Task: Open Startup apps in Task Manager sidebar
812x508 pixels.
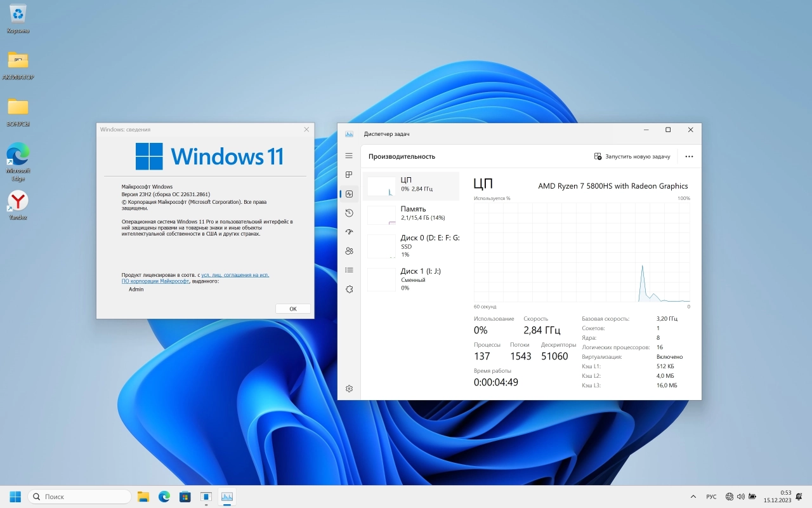Action: click(349, 232)
